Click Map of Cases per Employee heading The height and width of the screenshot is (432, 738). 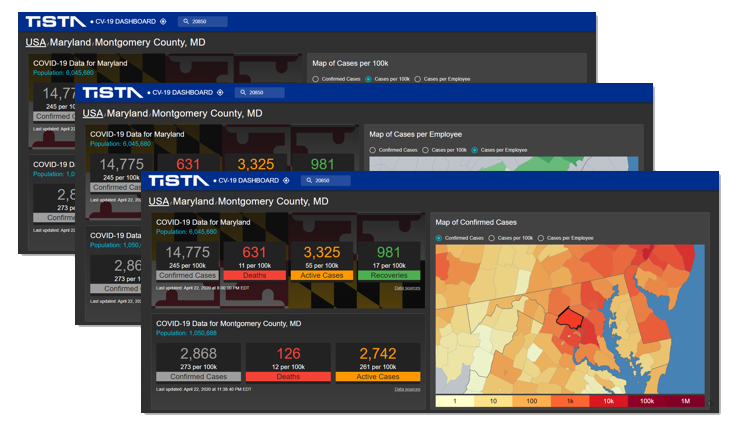(416, 134)
